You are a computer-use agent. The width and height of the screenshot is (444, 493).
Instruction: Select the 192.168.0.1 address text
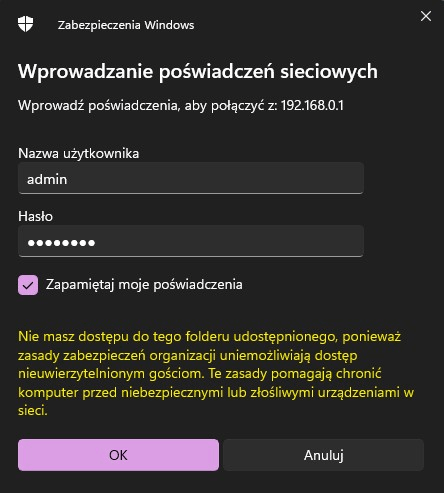pos(312,105)
